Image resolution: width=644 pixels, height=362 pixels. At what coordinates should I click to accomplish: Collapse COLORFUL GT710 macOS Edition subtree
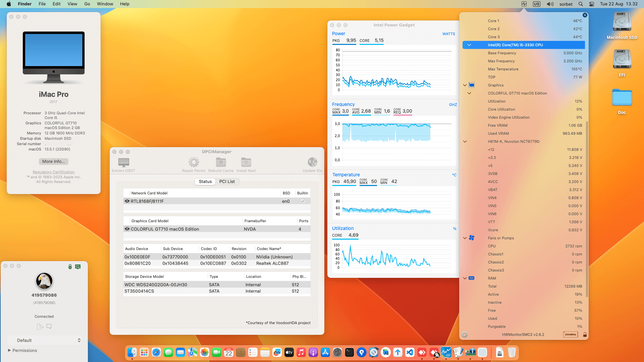pyautogui.click(x=469, y=93)
